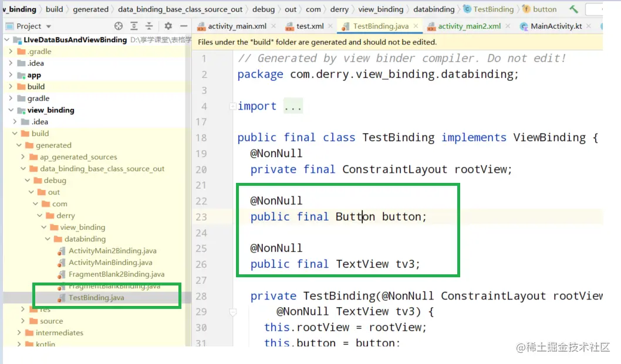The height and width of the screenshot is (364, 621).
Task: Click the databinding breadcrumb
Action: pos(434,9)
